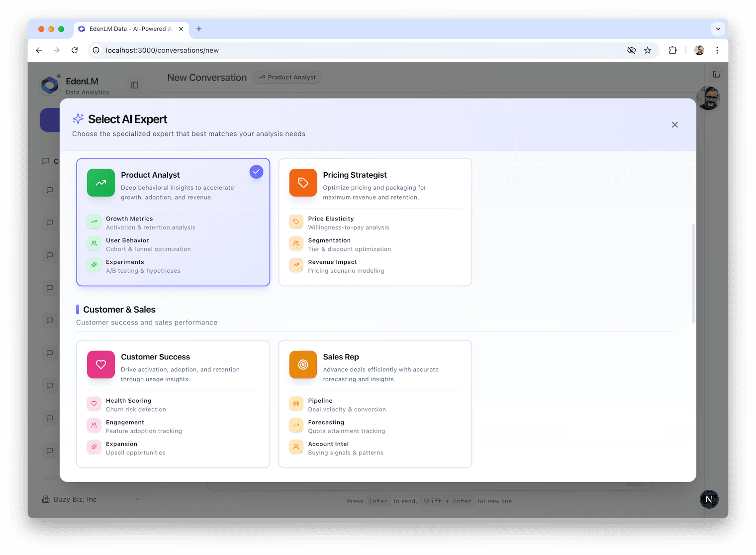This screenshot has height=555, width=756.
Task: Expand the Chrome tab search dropdown arrow
Action: tap(718, 29)
